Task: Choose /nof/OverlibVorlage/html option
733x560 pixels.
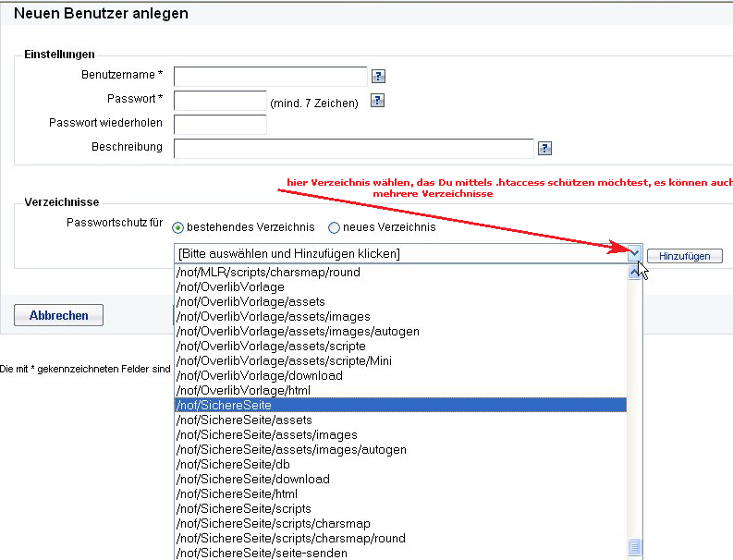Action: (399, 390)
